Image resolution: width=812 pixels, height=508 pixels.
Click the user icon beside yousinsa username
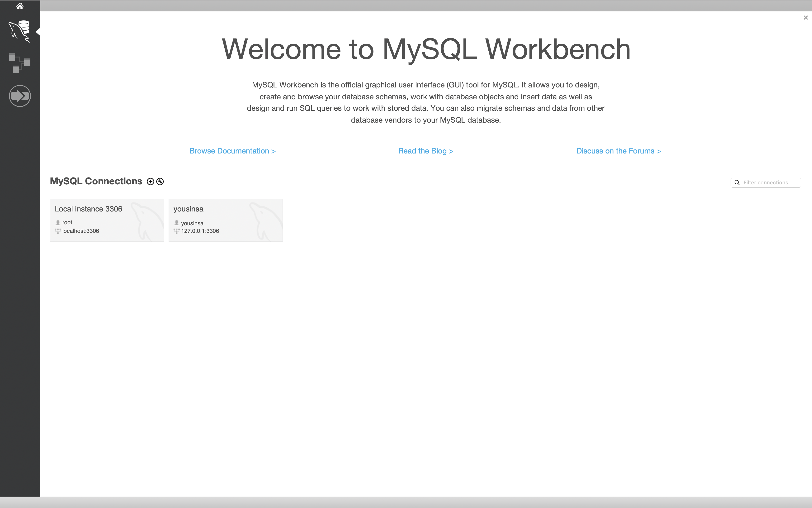177,223
